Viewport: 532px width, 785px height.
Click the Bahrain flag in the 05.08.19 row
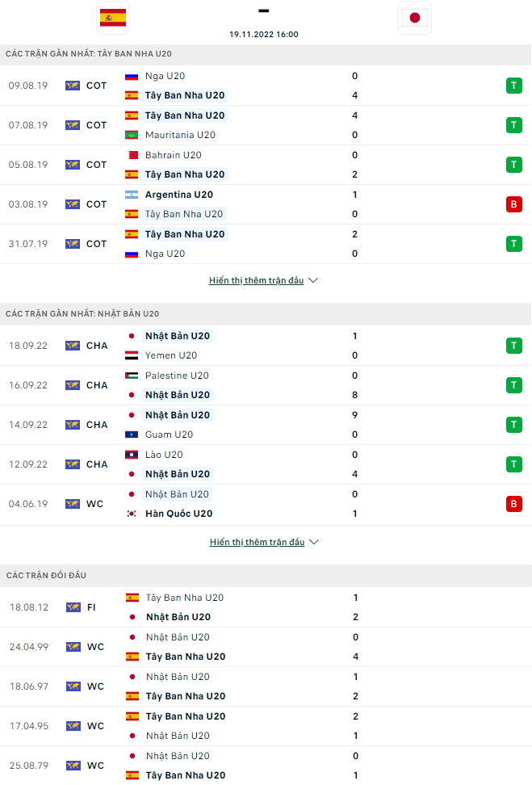point(130,154)
